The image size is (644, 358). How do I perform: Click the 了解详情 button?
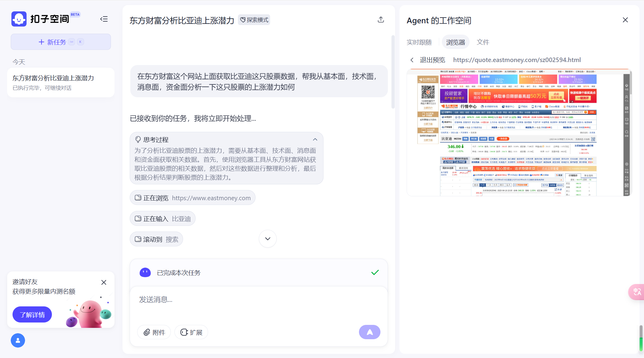pos(32,314)
